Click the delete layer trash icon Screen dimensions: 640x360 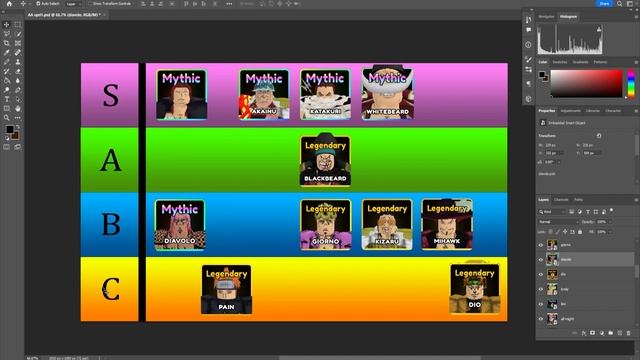point(629,333)
